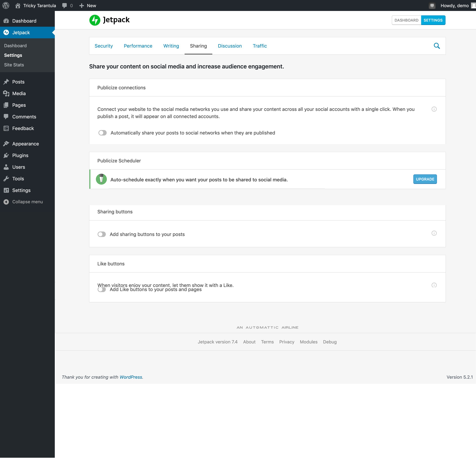This screenshot has height=462, width=476.
Task: Click the Jetpack version 7.4 link
Action: click(218, 342)
